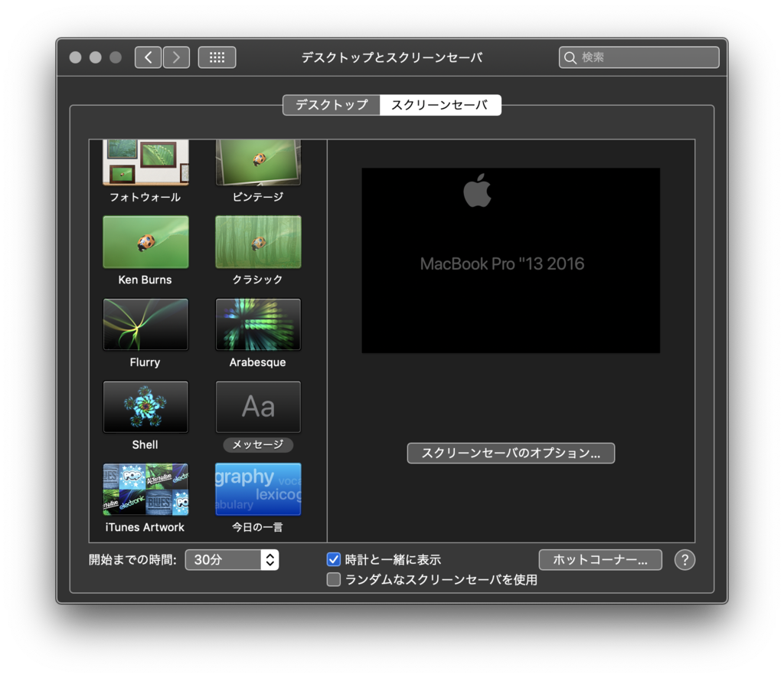Switch to the デスクトップ tab

(x=331, y=105)
